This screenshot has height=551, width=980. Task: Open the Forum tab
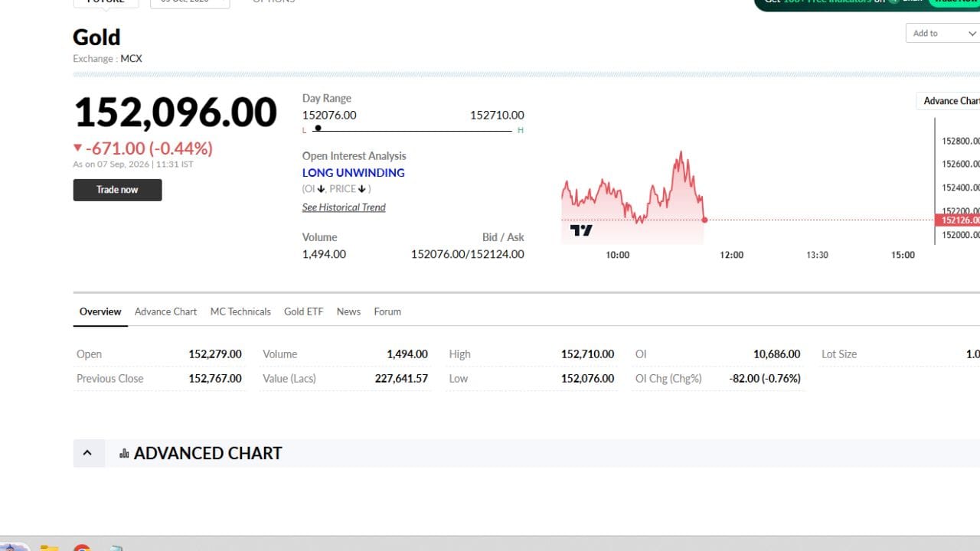[x=387, y=311]
